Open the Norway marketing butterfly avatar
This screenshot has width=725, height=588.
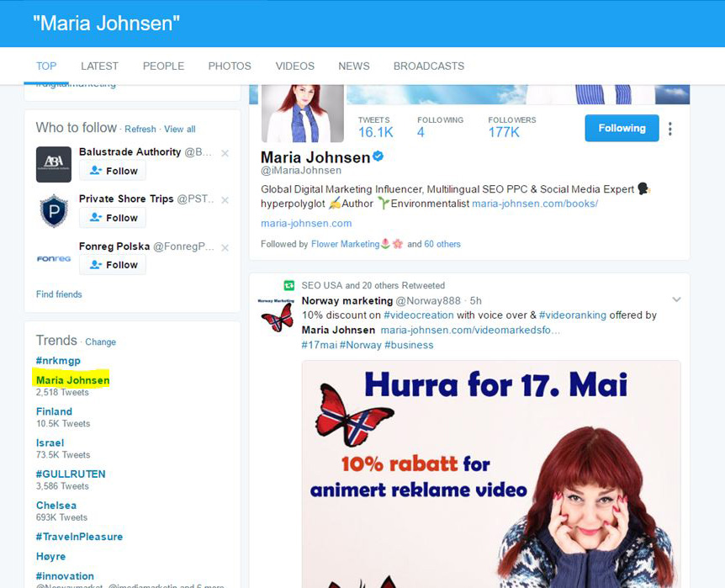coord(276,316)
